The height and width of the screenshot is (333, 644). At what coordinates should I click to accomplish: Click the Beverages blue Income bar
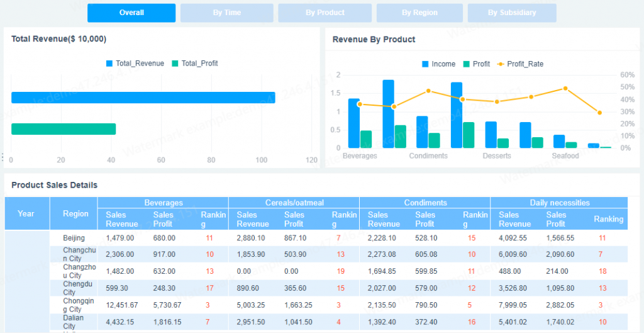click(x=353, y=123)
